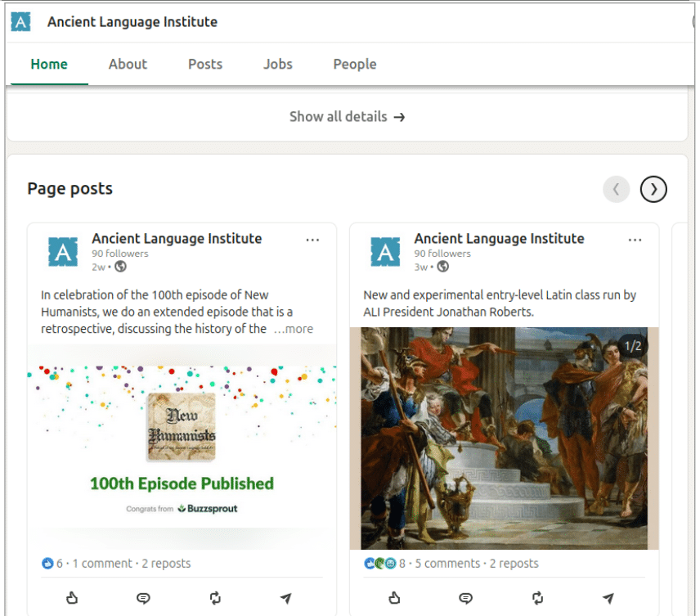Click the Ancient Language Institute logo in the header

pyautogui.click(x=20, y=21)
